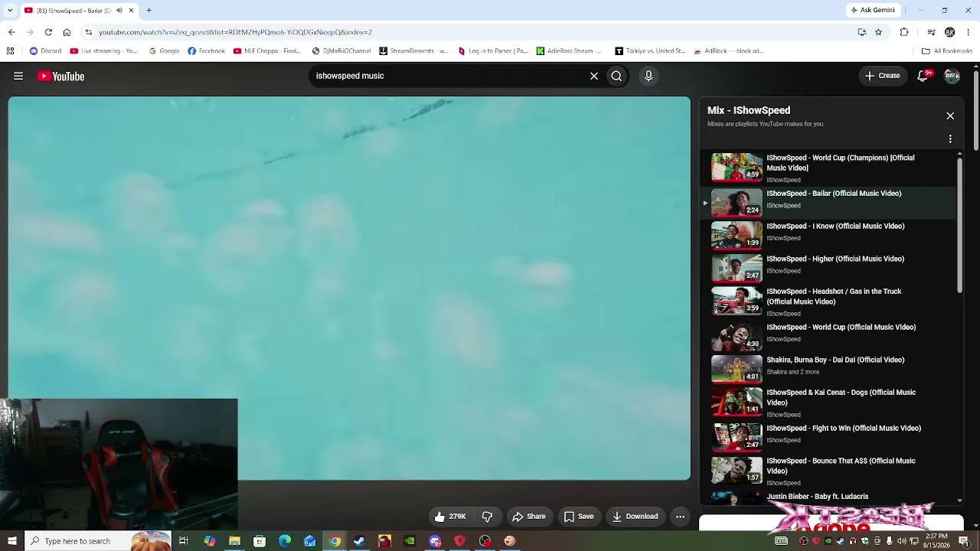
Task: Click the Create button
Action: (882, 76)
